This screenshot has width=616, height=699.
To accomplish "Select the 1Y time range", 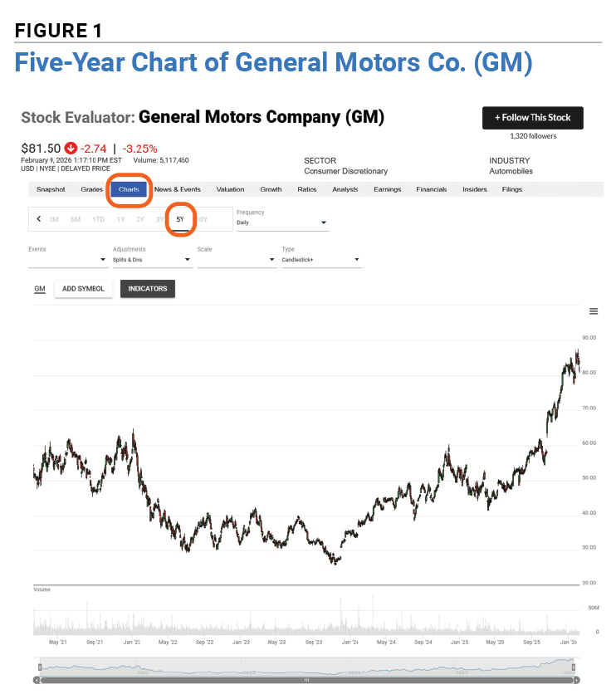I will (x=121, y=219).
